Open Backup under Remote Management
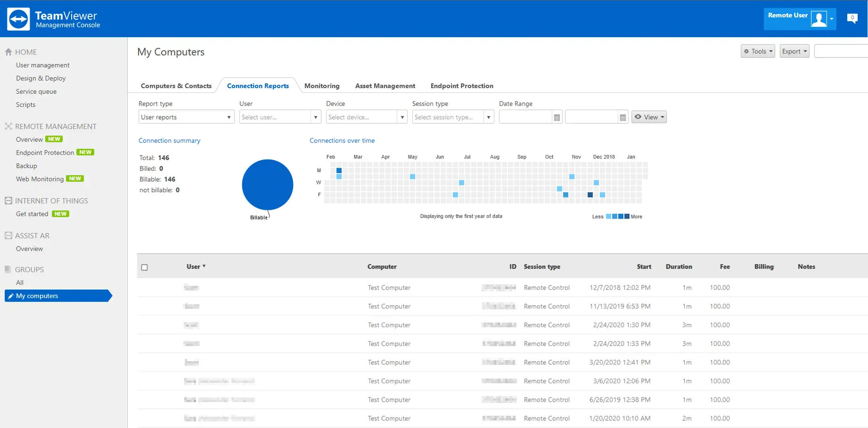The image size is (868, 428). [x=26, y=166]
